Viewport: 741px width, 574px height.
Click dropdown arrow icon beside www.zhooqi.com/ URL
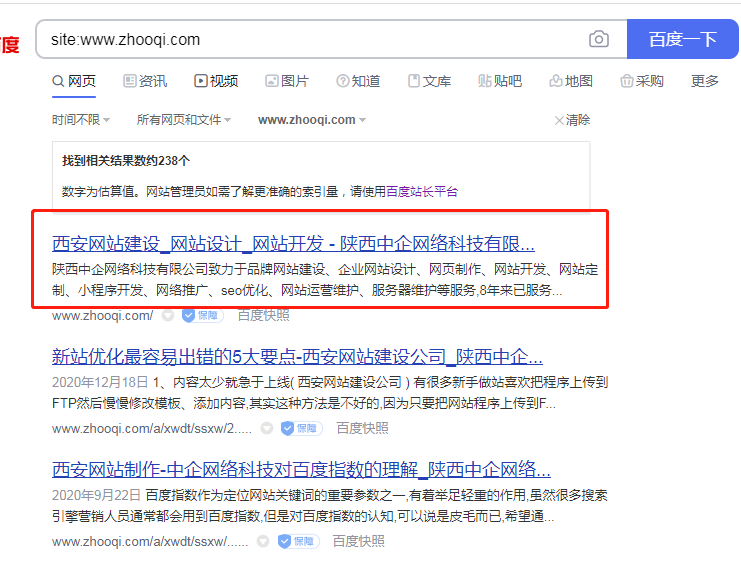(168, 316)
